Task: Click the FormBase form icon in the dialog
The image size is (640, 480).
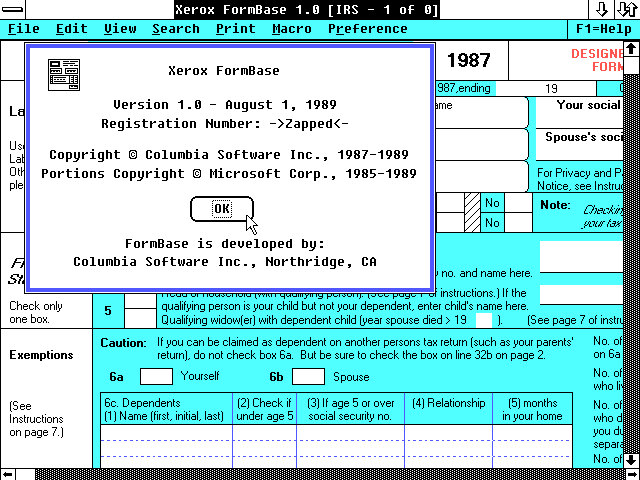Action: pyautogui.click(x=64, y=75)
